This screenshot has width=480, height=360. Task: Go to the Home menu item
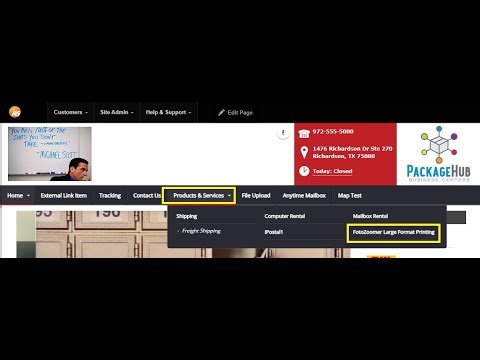click(15, 196)
